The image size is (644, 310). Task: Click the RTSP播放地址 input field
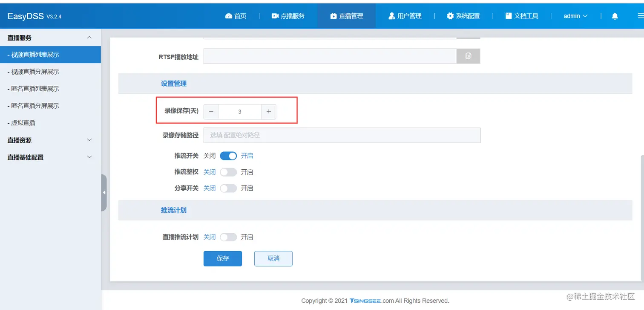[x=330, y=56]
